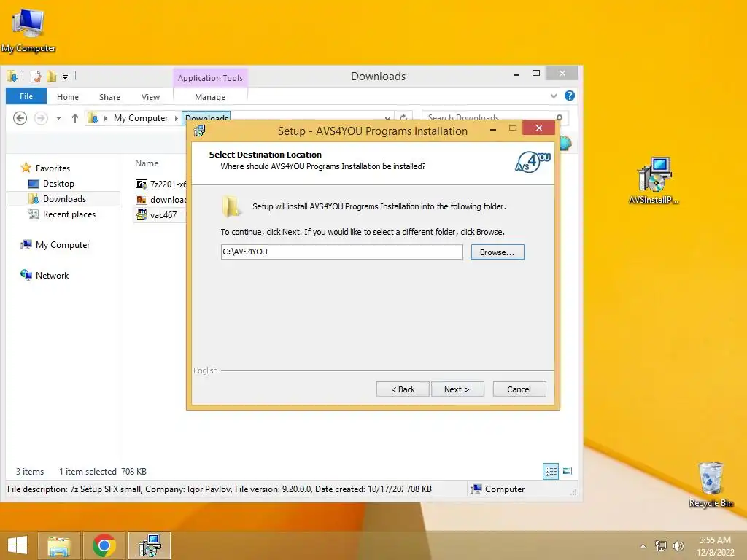This screenshot has width=747, height=560.
Task: Select the My Computer desktop icon
Action: click(x=28, y=31)
